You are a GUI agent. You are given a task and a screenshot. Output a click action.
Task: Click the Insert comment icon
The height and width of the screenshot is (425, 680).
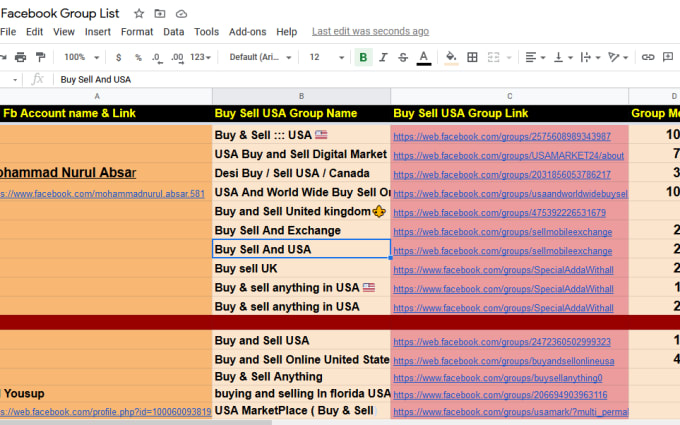click(668, 57)
